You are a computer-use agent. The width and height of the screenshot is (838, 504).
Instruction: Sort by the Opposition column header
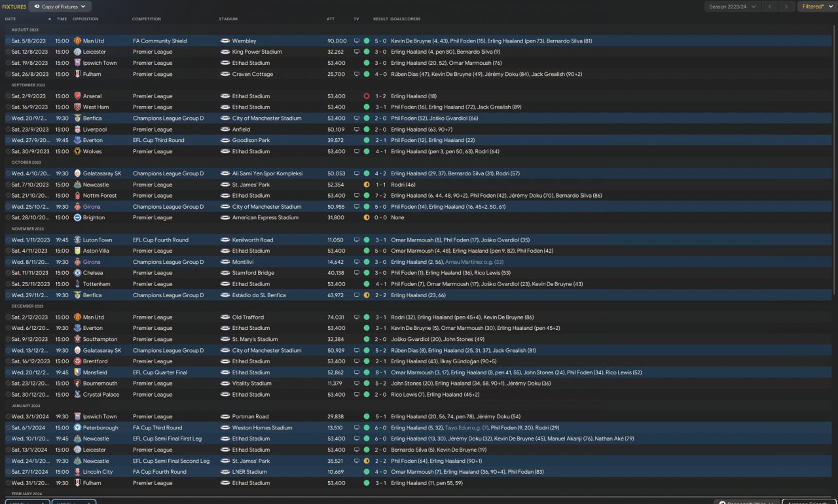pyautogui.click(x=86, y=19)
